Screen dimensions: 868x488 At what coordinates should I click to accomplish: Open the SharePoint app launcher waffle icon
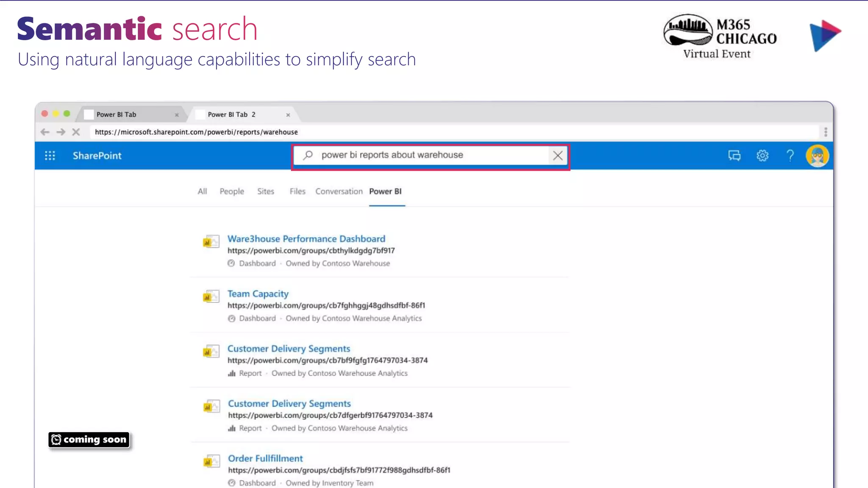tap(50, 155)
